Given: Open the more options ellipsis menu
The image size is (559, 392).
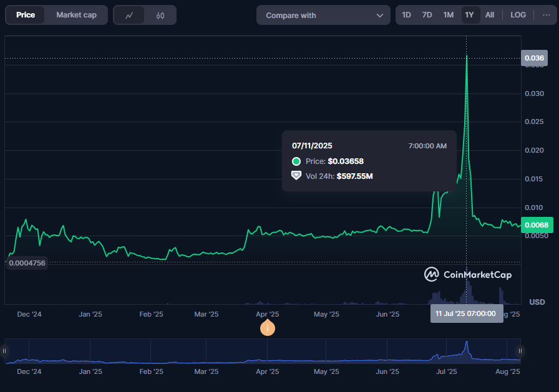Looking at the screenshot, I should click(x=546, y=15).
